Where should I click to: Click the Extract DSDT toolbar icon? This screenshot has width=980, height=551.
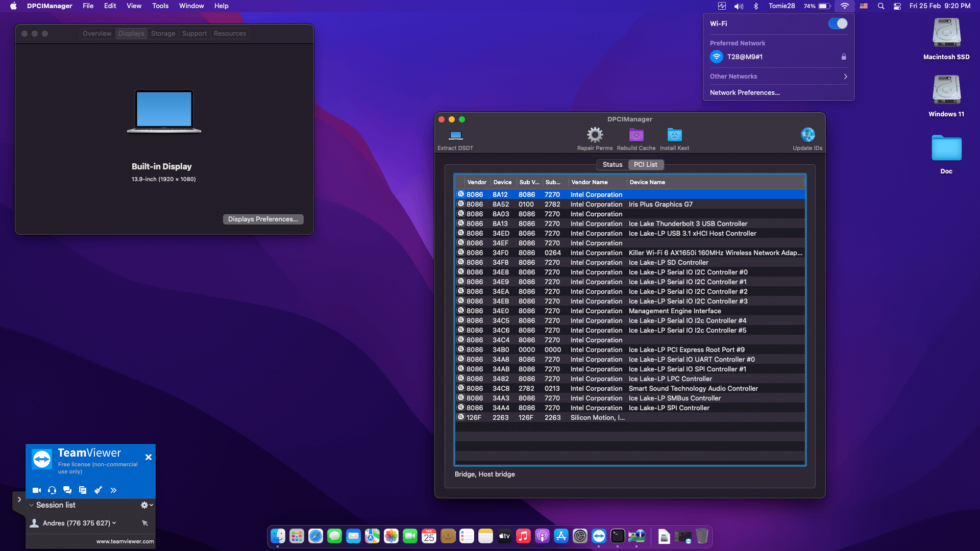coord(455,135)
